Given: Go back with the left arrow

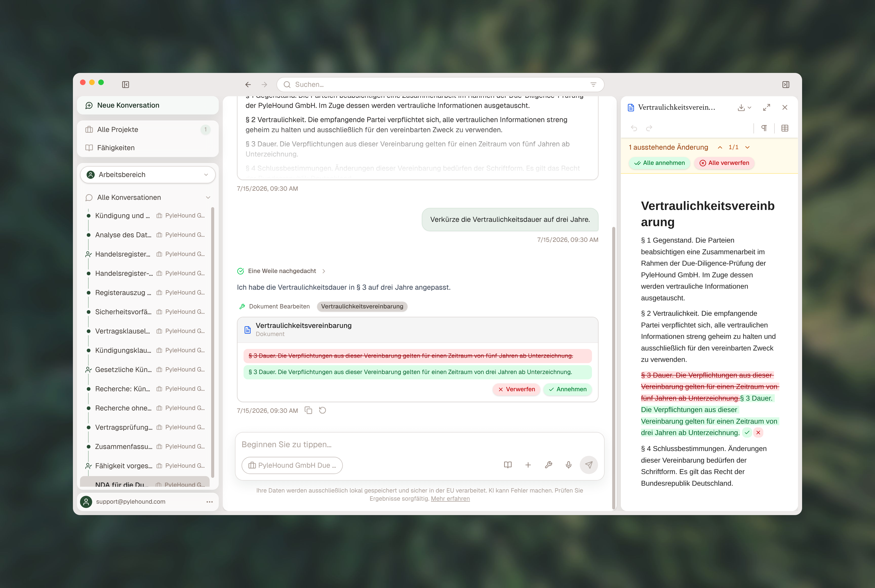Looking at the screenshot, I should 248,85.
